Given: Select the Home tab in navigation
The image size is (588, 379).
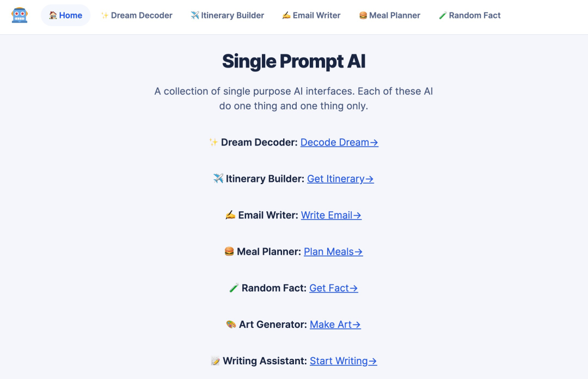Looking at the screenshot, I should (x=65, y=15).
